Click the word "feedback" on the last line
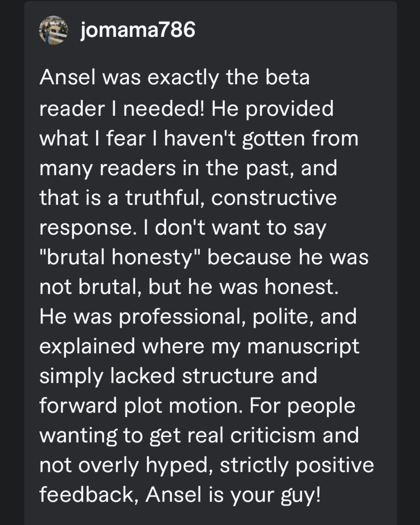This screenshot has height=525, width=420. [89, 495]
